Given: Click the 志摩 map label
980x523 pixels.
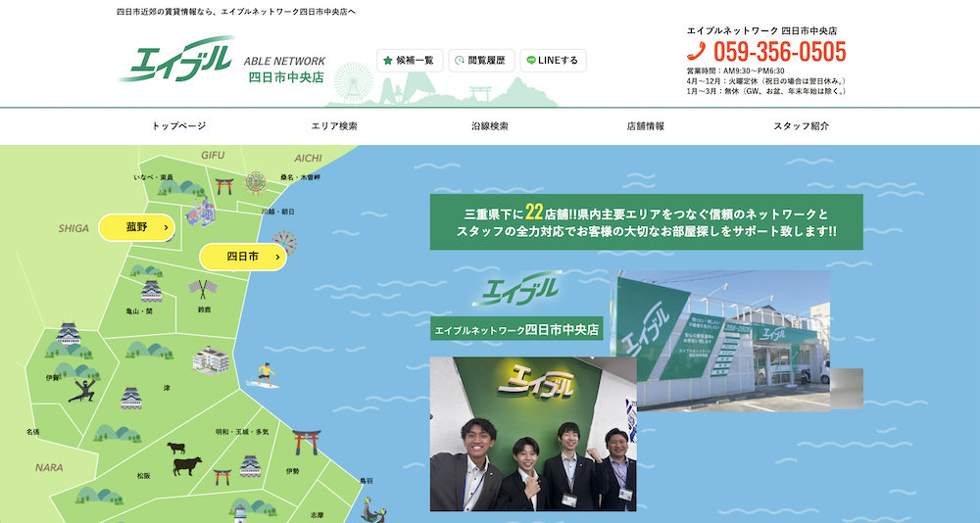Looking at the screenshot, I should pos(317,515).
